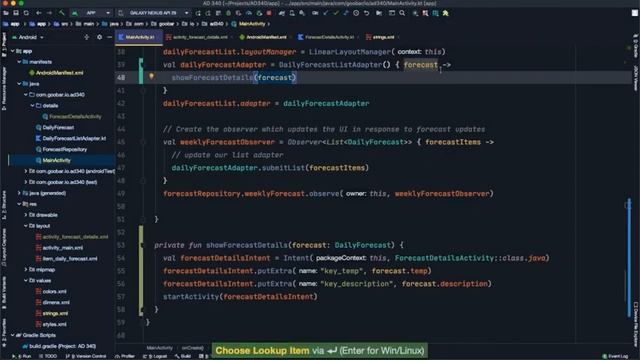Collapse the values folder
Image resolution: width=640 pixels, height=360 pixels.
[26, 281]
